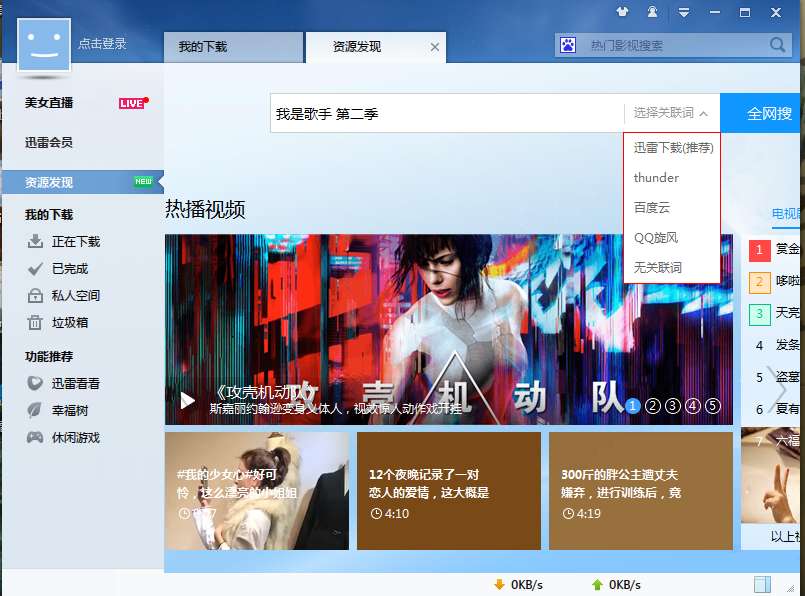Switch banner to slide 5 indicator
Screen dimensions: 805x596
point(713,406)
